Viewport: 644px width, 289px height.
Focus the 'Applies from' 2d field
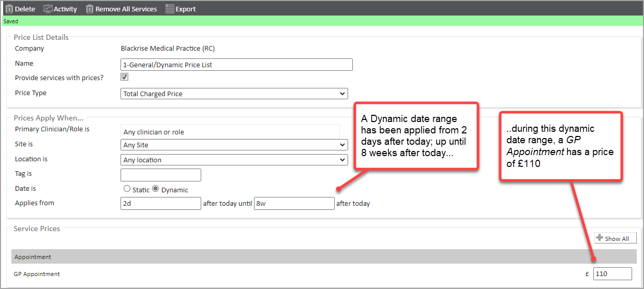point(160,203)
